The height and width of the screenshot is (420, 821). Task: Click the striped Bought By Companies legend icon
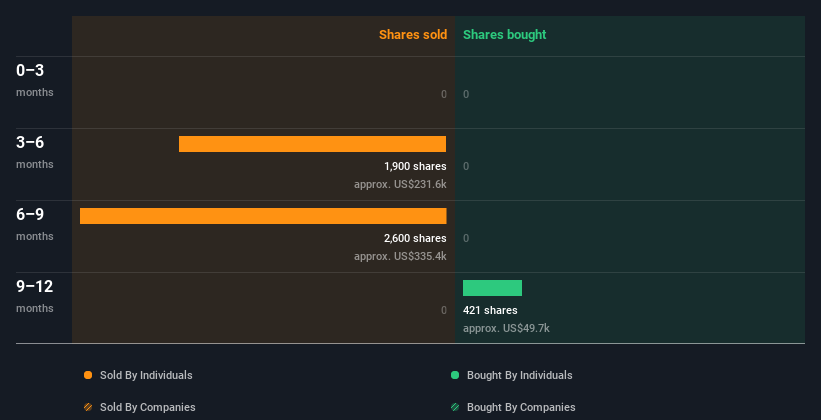click(x=455, y=407)
